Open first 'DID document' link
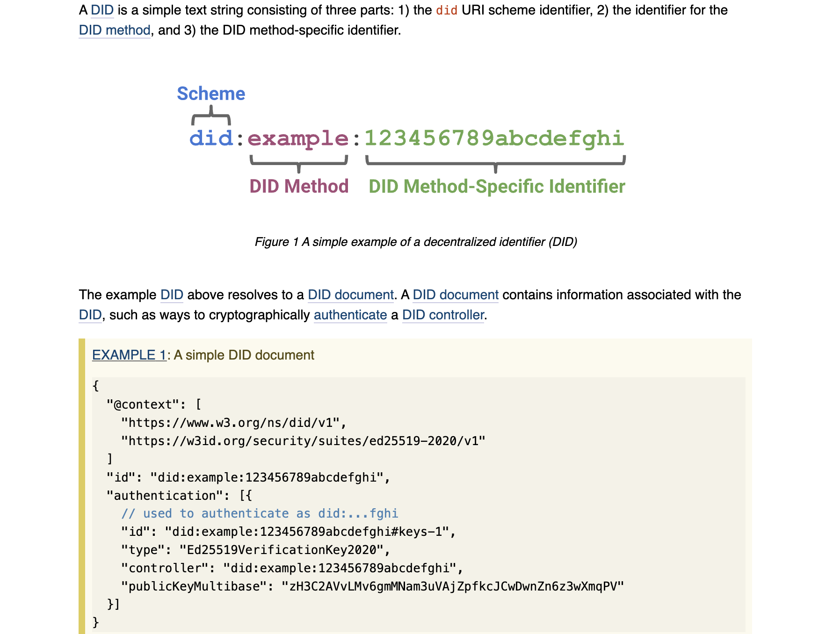 tap(351, 295)
